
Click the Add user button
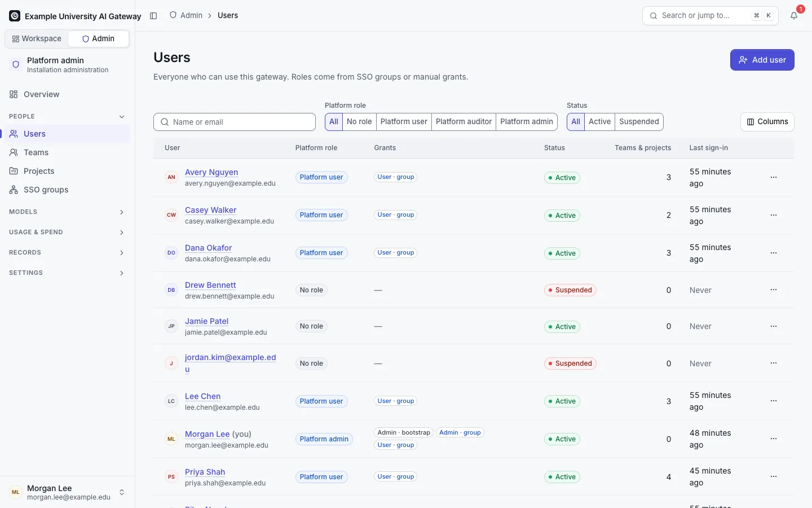click(x=762, y=60)
